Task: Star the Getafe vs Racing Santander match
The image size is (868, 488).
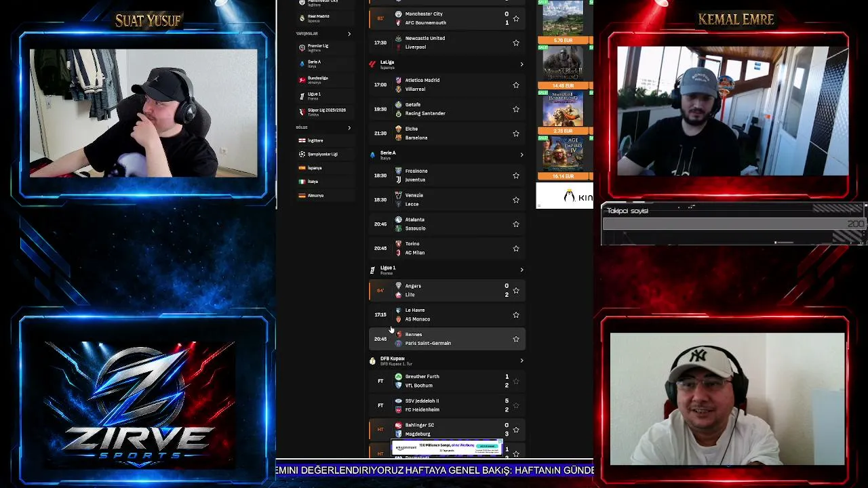Action: point(516,109)
